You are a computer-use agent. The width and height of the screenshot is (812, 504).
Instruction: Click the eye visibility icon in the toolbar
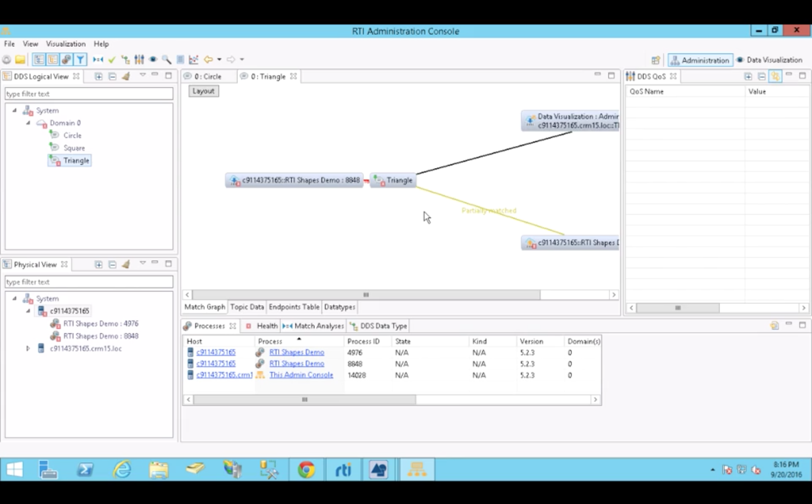(153, 59)
